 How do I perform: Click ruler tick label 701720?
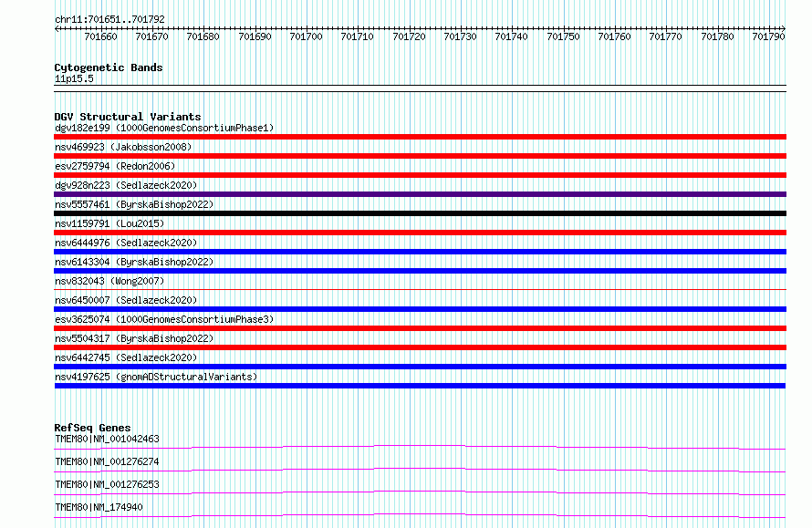(x=409, y=36)
